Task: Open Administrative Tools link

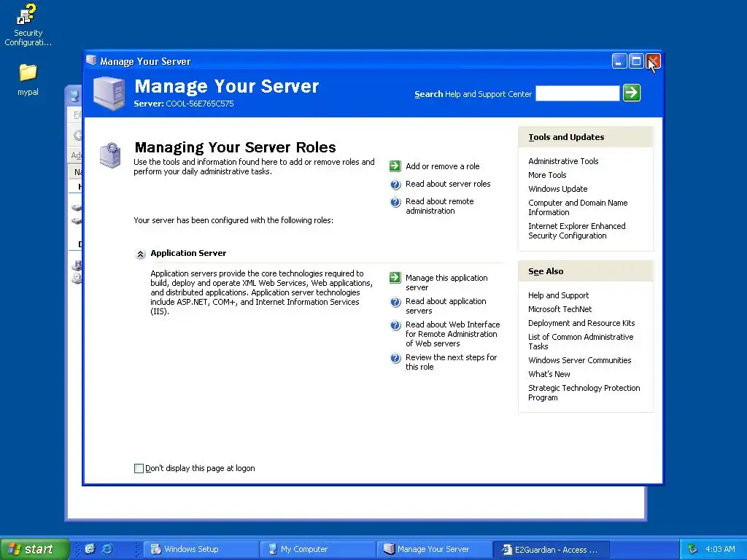Action: point(563,161)
